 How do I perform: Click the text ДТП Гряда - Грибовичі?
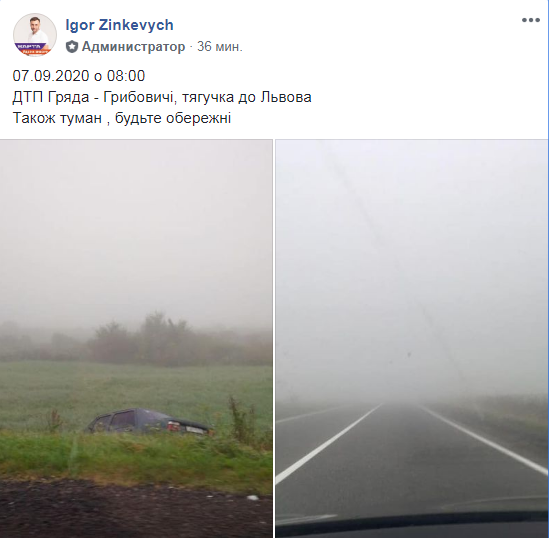[92, 97]
